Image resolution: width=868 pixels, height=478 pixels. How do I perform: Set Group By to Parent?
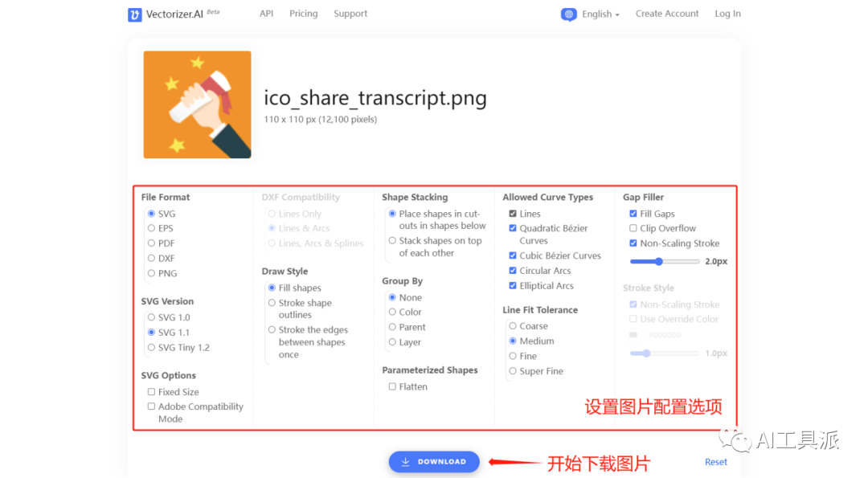click(392, 327)
